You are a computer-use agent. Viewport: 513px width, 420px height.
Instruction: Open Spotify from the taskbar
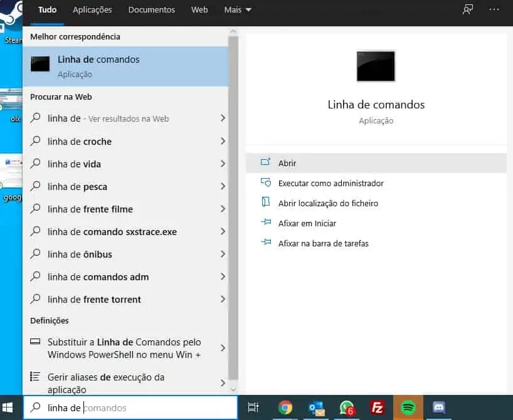pos(408,407)
